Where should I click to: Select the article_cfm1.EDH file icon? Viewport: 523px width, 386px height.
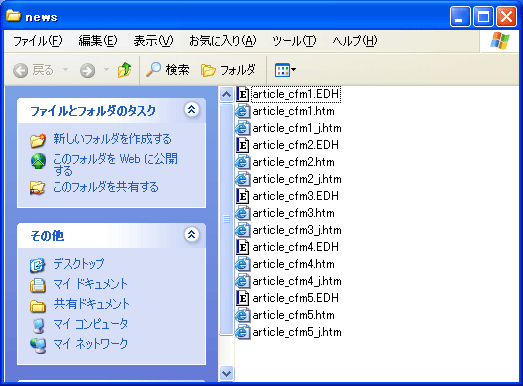click(242, 94)
